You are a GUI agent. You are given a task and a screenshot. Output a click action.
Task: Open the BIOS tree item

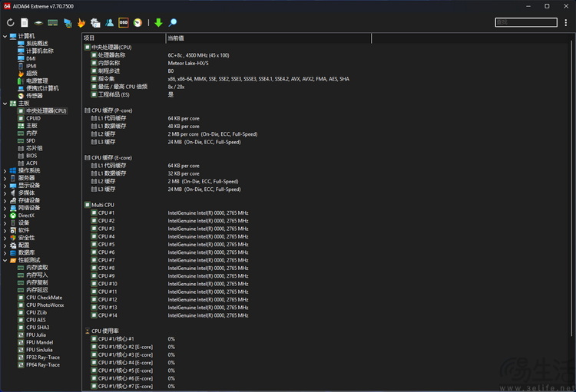coord(31,156)
